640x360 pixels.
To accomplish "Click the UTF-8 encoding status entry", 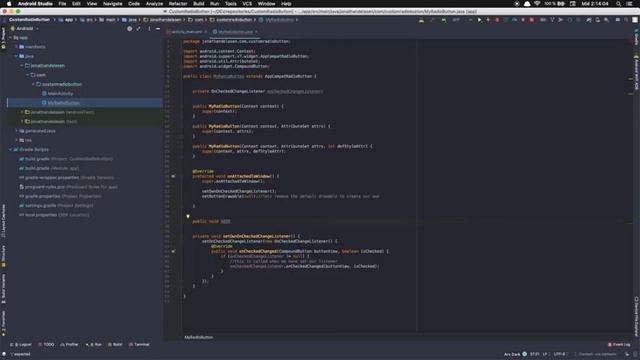I will click(560, 354).
